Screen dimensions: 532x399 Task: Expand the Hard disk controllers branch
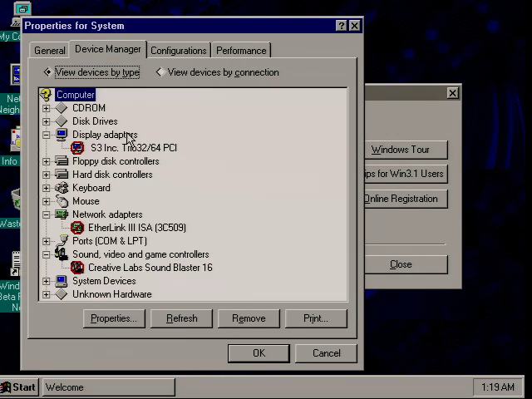pos(47,175)
